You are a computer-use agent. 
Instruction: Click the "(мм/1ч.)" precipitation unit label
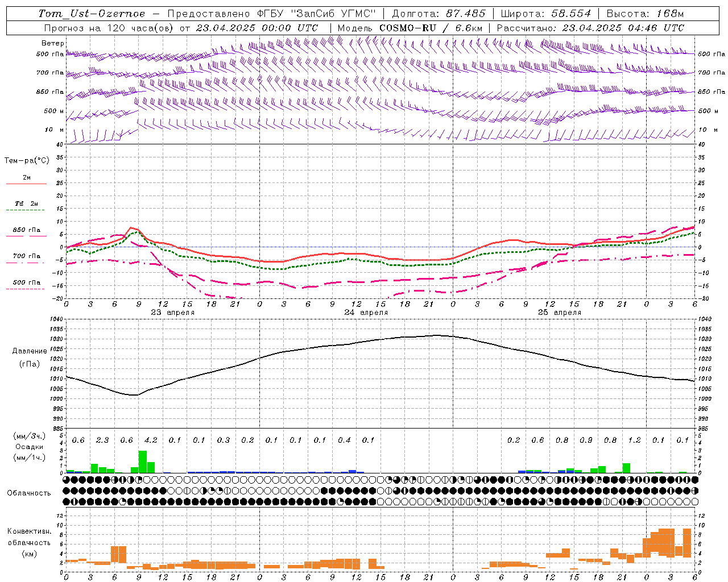30,458
